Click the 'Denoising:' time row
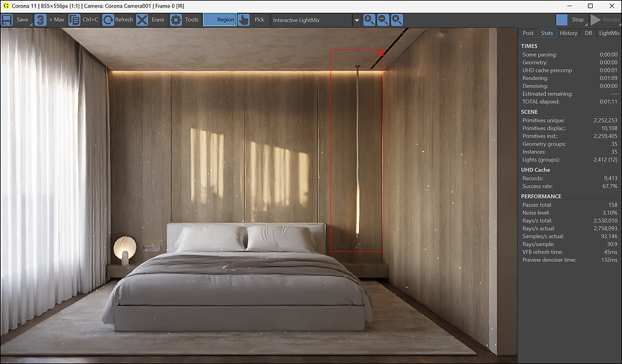622x364 pixels. point(570,86)
